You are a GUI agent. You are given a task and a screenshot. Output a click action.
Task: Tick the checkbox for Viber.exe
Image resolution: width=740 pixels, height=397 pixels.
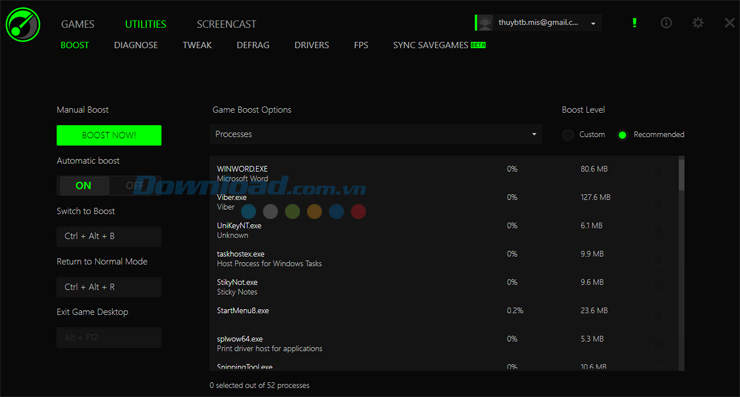658,203
